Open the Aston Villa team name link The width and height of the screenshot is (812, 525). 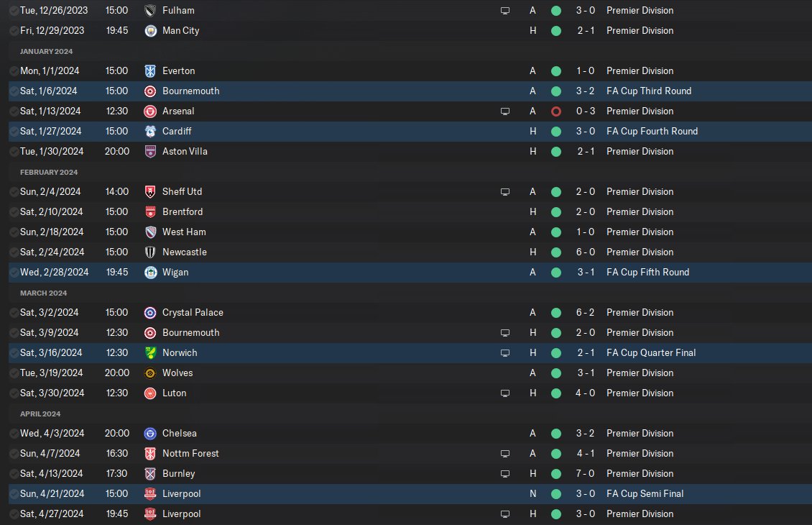[185, 152]
